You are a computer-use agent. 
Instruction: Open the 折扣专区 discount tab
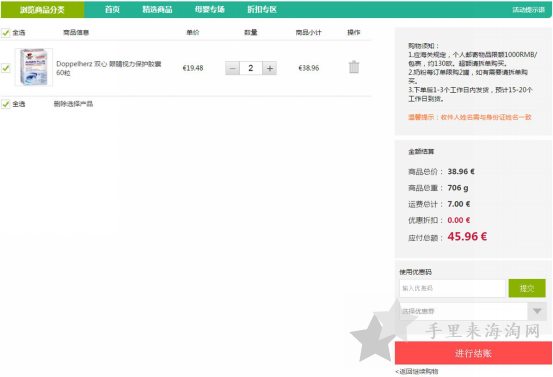coord(262,10)
